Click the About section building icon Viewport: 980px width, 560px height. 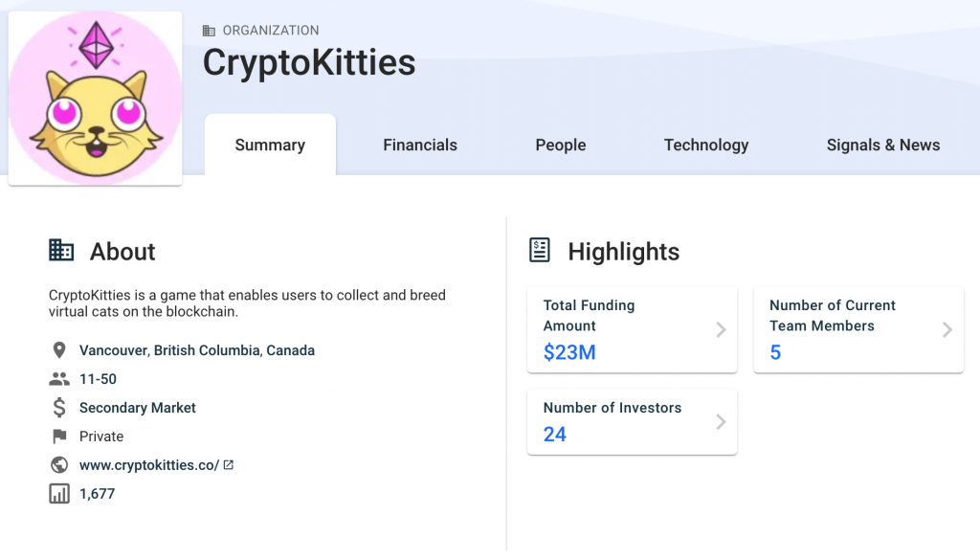[x=61, y=250]
